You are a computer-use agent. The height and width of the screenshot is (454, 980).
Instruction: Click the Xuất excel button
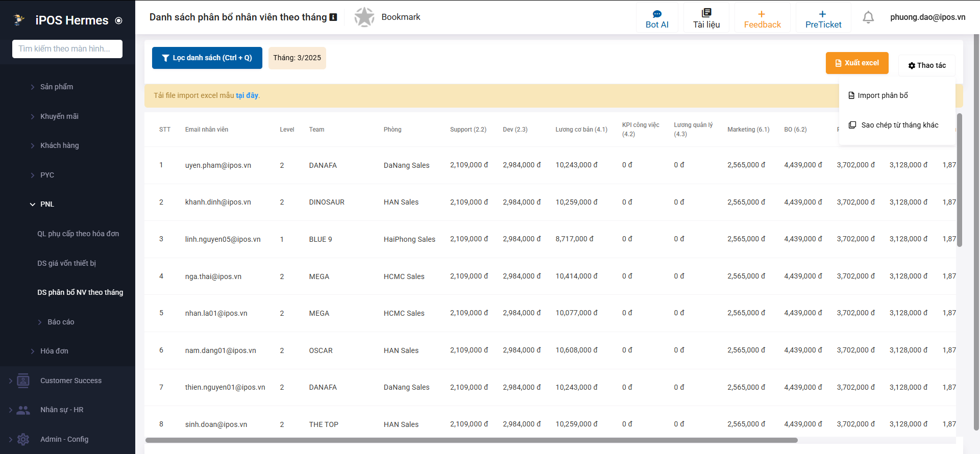click(857, 63)
